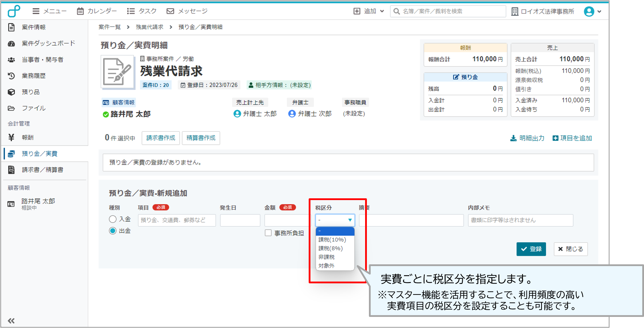This screenshot has height=328, width=644.
Task: Select the 請求書/精算書 document icon
Action: tap(11, 170)
